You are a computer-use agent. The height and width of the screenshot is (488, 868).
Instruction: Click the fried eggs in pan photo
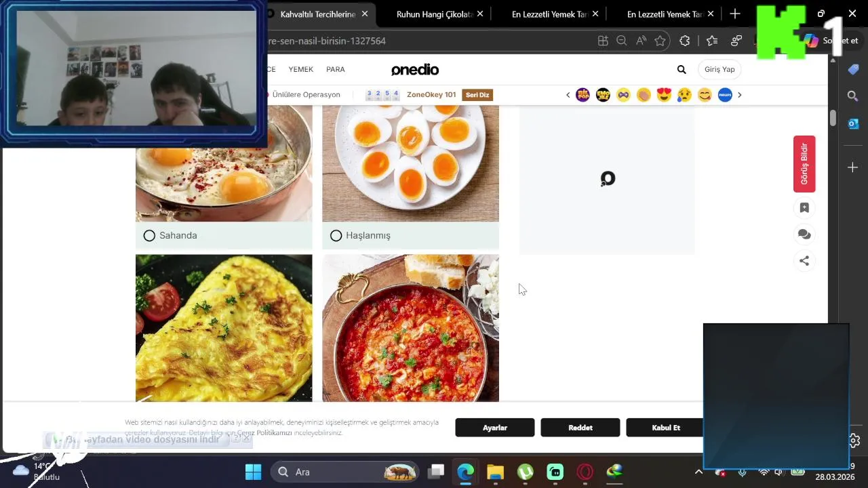click(224, 163)
